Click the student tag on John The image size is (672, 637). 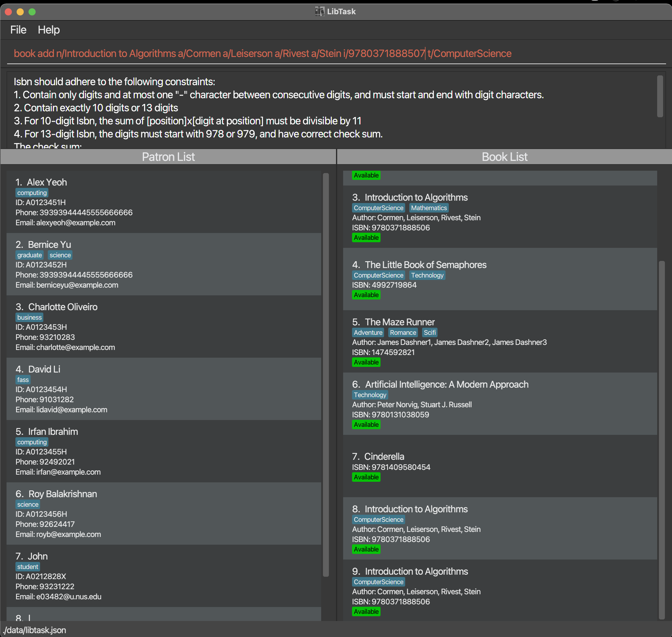point(28,567)
